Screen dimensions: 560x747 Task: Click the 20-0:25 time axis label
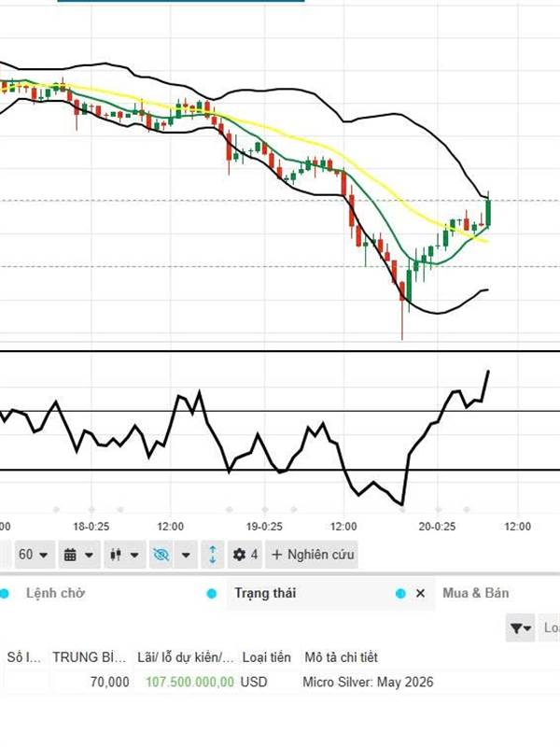pos(437,527)
